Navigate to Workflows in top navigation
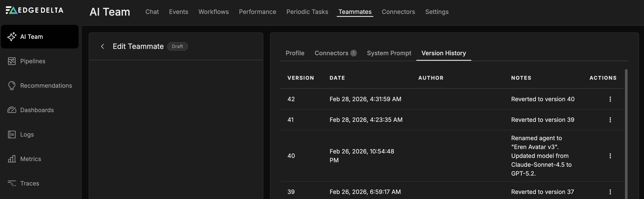Viewport: 644px width, 199px height. click(x=213, y=12)
